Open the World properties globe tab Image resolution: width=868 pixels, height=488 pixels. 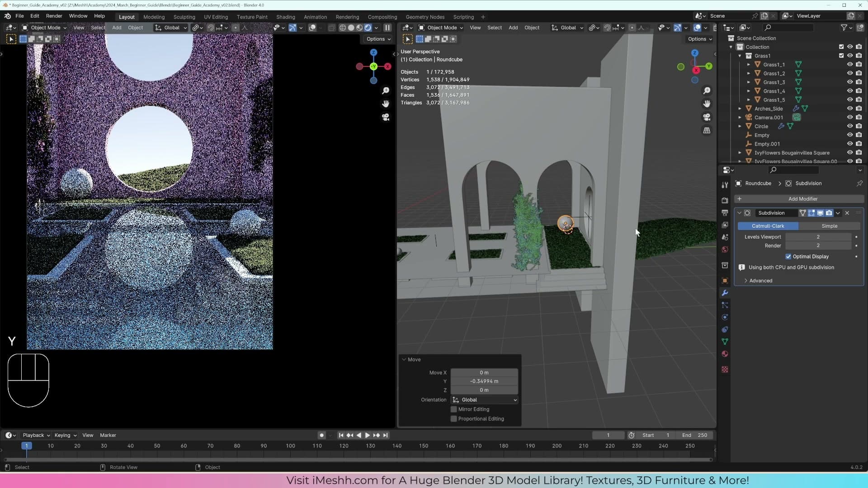(x=725, y=249)
